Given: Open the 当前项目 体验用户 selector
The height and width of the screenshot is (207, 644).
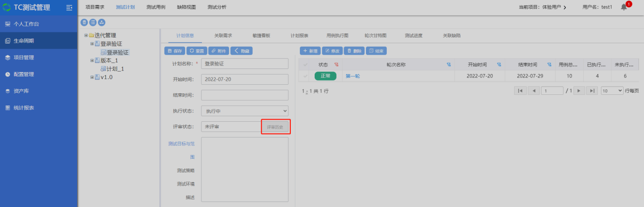Looking at the screenshot, I should (x=543, y=7).
